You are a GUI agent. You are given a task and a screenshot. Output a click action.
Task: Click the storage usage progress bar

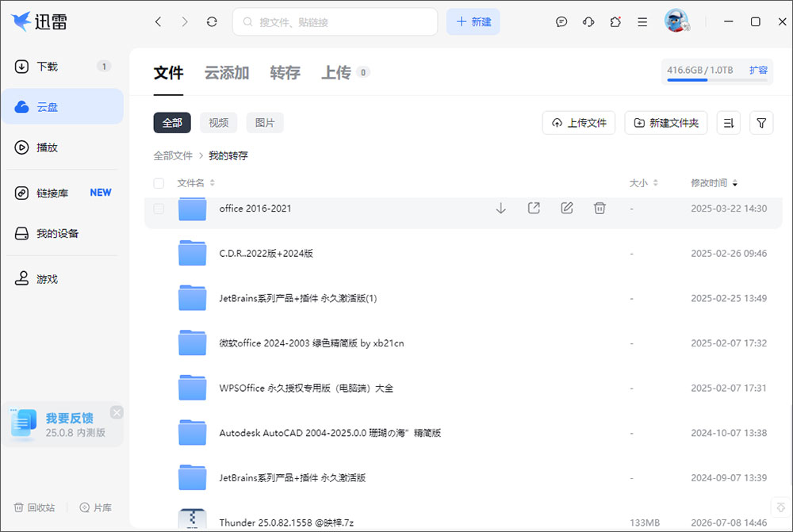coord(717,80)
